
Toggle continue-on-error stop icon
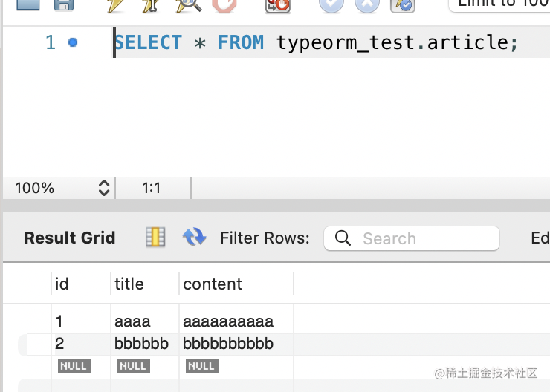pyautogui.click(x=224, y=4)
